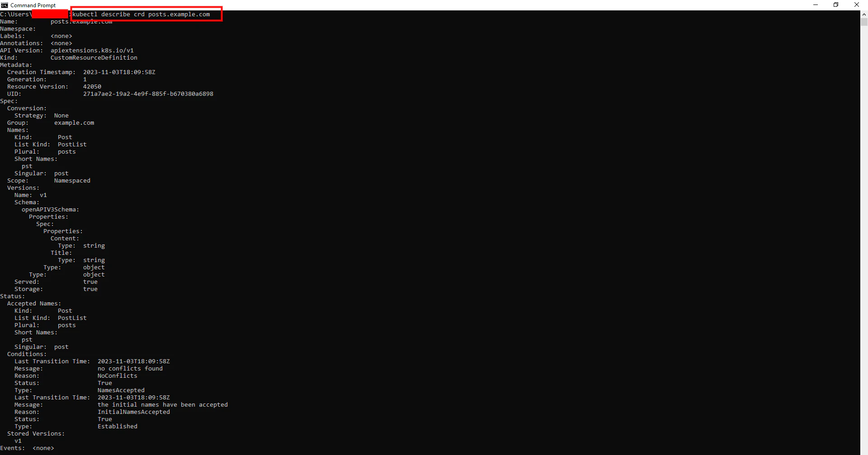Click the Creation Timestamp value
This screenshot has height=455, width=868.
[x=119, y=72]
